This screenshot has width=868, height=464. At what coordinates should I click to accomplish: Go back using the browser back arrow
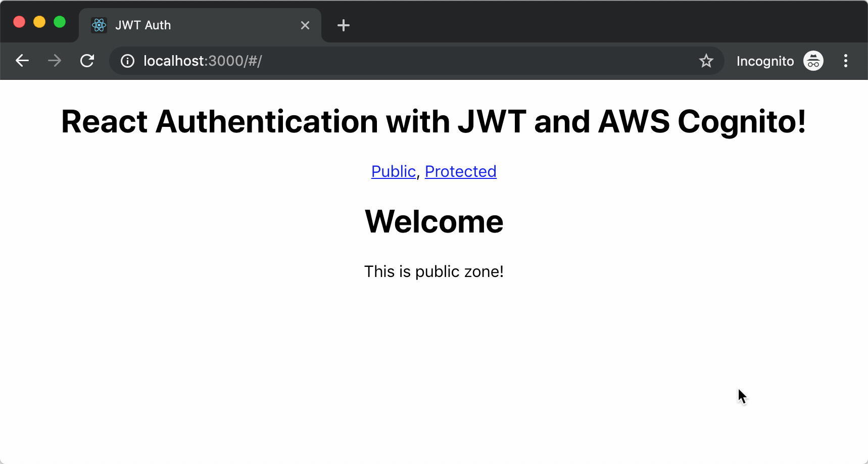point(22,61)
